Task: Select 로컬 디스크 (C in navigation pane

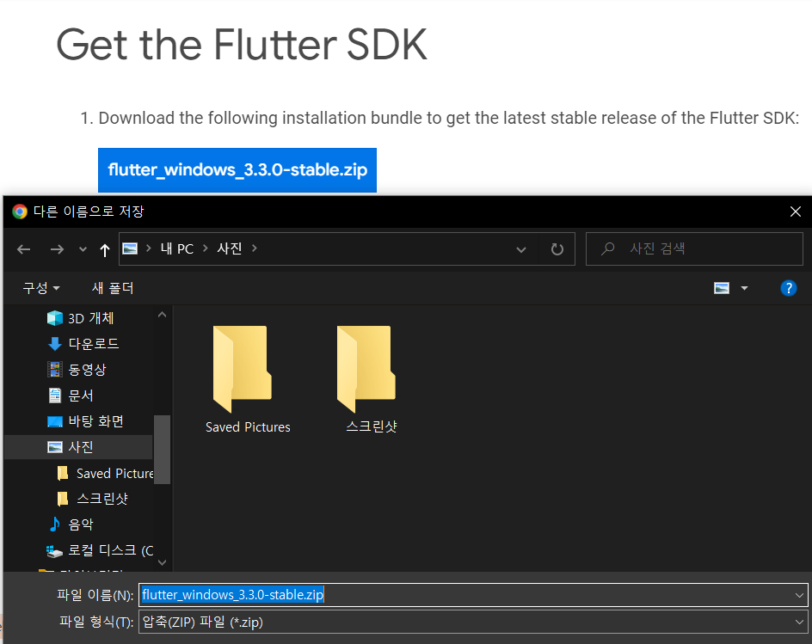Action: click(100, 550)
